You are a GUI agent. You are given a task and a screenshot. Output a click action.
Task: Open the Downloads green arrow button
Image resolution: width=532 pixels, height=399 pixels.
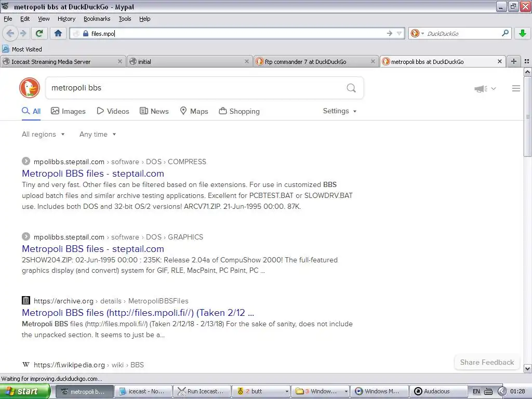click(x=523, y=33)
